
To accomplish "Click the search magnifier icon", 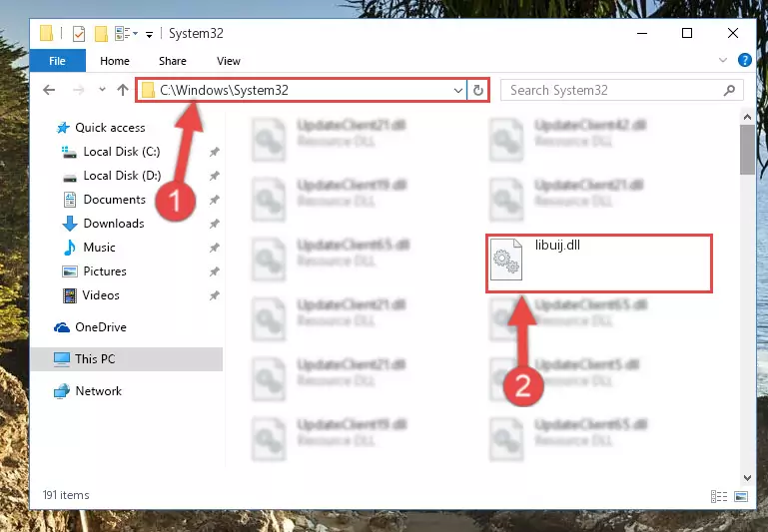I will 729,90.
